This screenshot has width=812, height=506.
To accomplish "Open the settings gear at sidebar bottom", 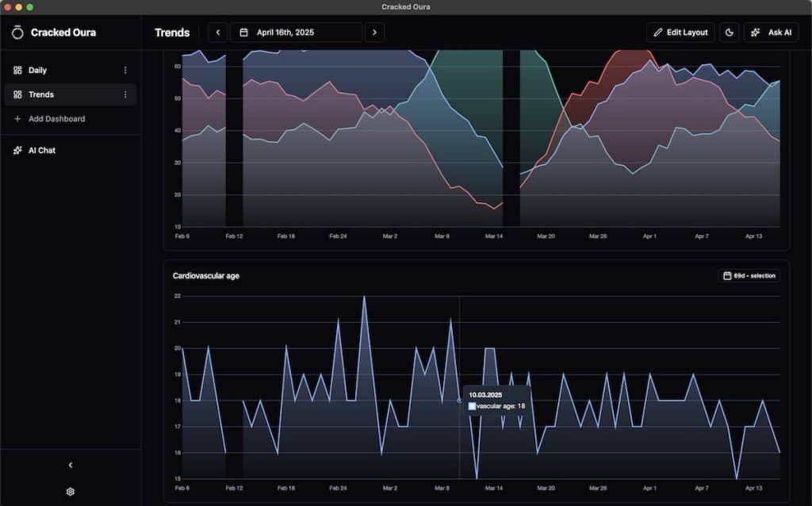I will click(70, 492).
